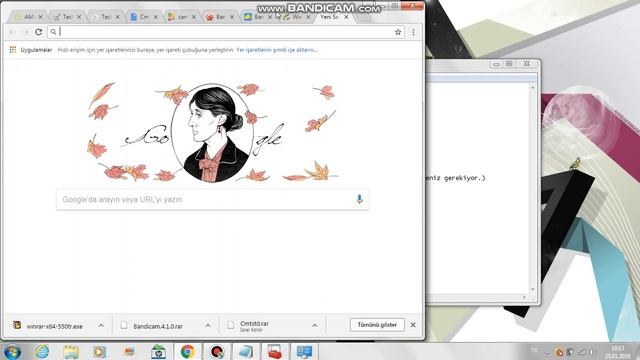
Task: Switch to the first AM tab
Action: click(x=28, y=17)
